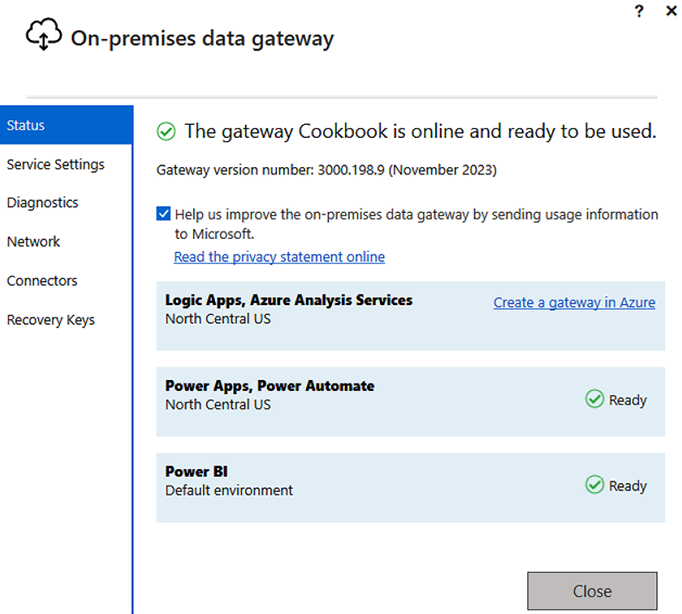Click the Ready label in Power Apps row

[x=628, y=400]
